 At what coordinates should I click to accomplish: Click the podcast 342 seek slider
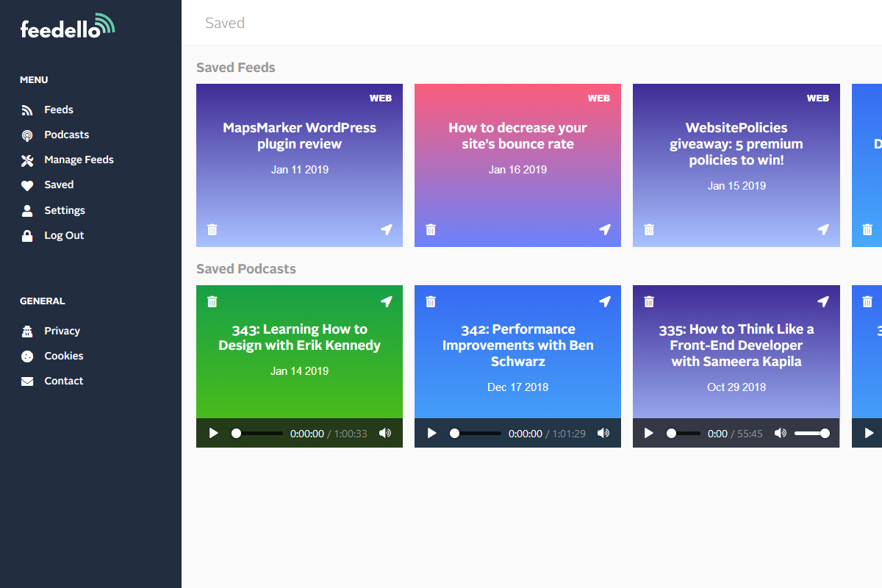tap(476, 433)
